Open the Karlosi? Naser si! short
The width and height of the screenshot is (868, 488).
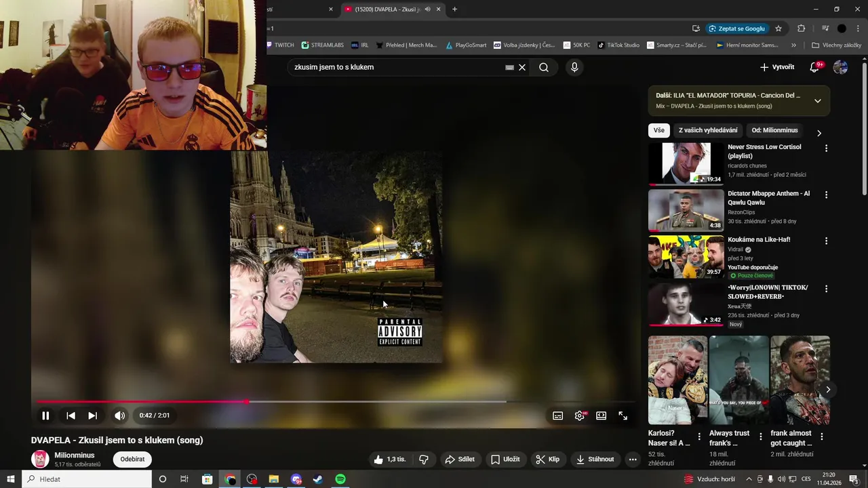[677, 380]
